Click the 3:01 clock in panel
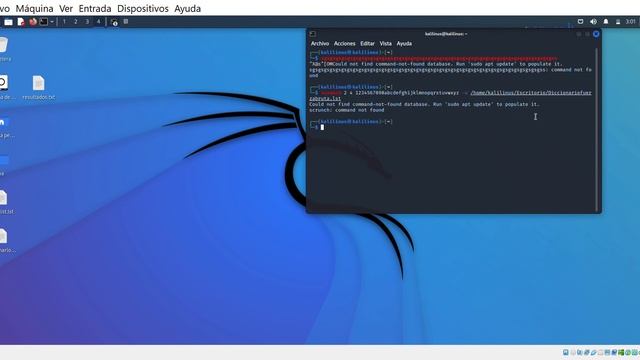This screenshot has height=360, width=640. (x=631, y=22)
